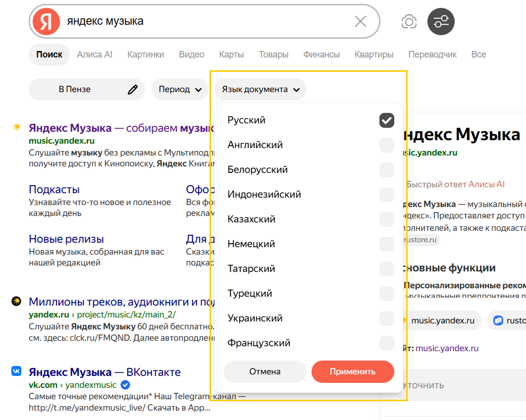This screenshot has width=526, height=420.
Task: Collapse the Язык документа dropdown
Action: (261, 90)
